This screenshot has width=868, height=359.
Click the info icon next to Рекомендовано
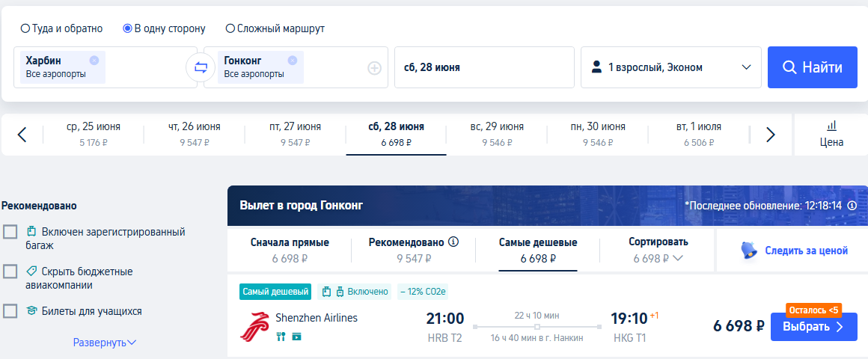point(454,242)
